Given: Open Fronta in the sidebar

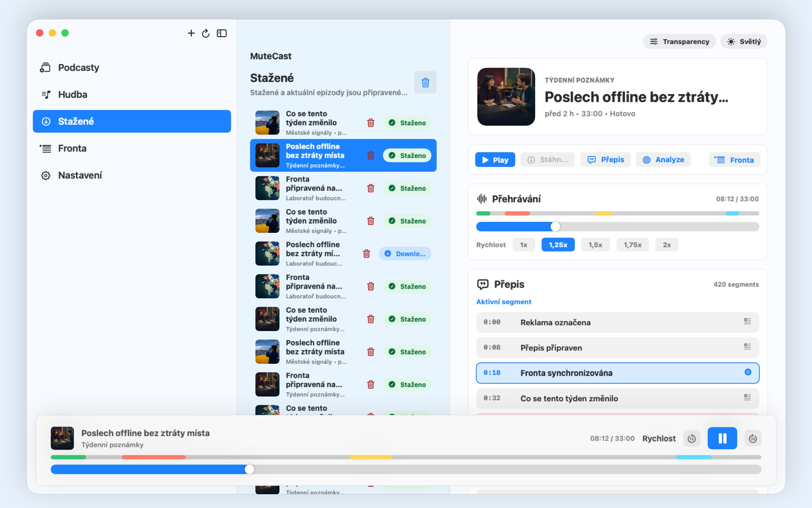Looking at the screenshot, I should tap(132, 148).
